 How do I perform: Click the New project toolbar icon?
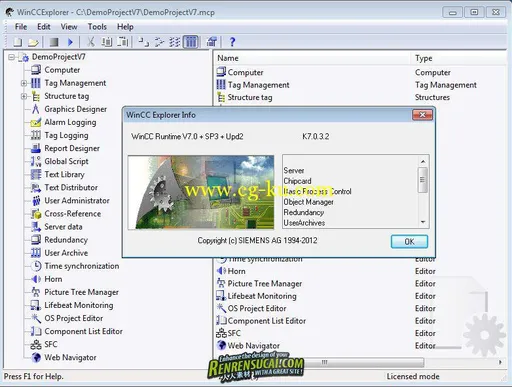[18, 42]
